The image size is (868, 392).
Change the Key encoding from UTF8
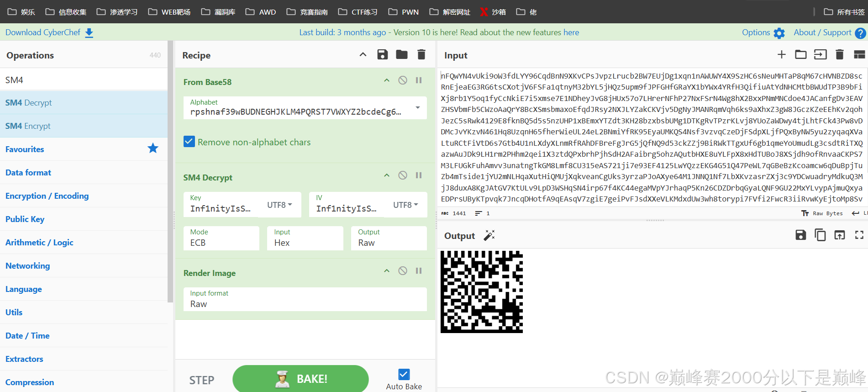(279, 205)
